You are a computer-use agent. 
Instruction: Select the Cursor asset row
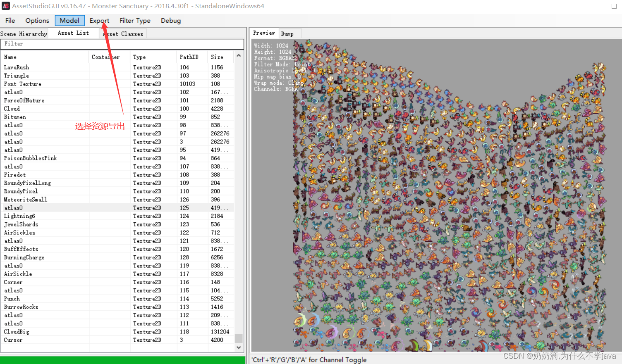point(118,340)
